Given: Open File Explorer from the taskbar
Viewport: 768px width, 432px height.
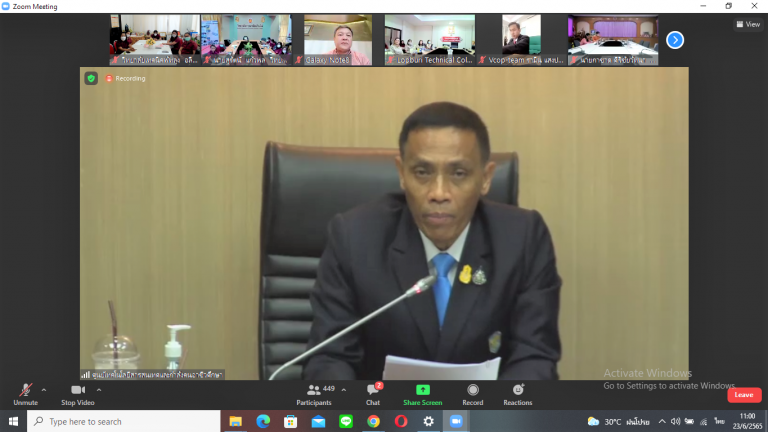Looking at the screenshot, I should [x=236, y=421].
